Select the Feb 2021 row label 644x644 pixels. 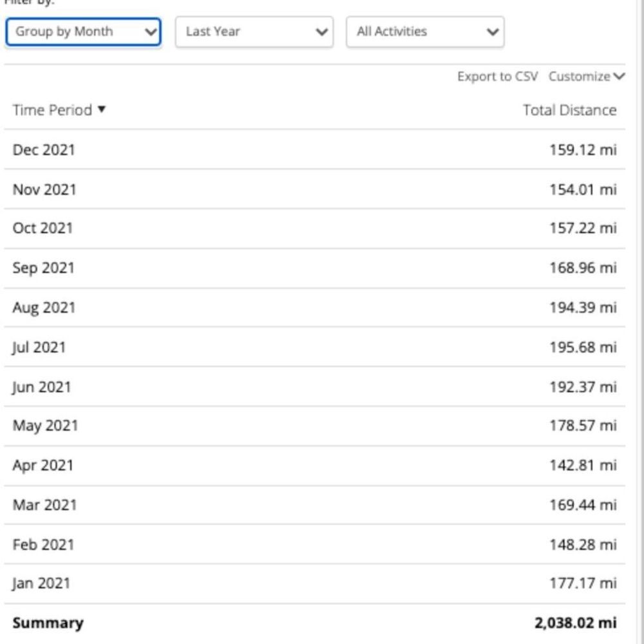(44, 545)
